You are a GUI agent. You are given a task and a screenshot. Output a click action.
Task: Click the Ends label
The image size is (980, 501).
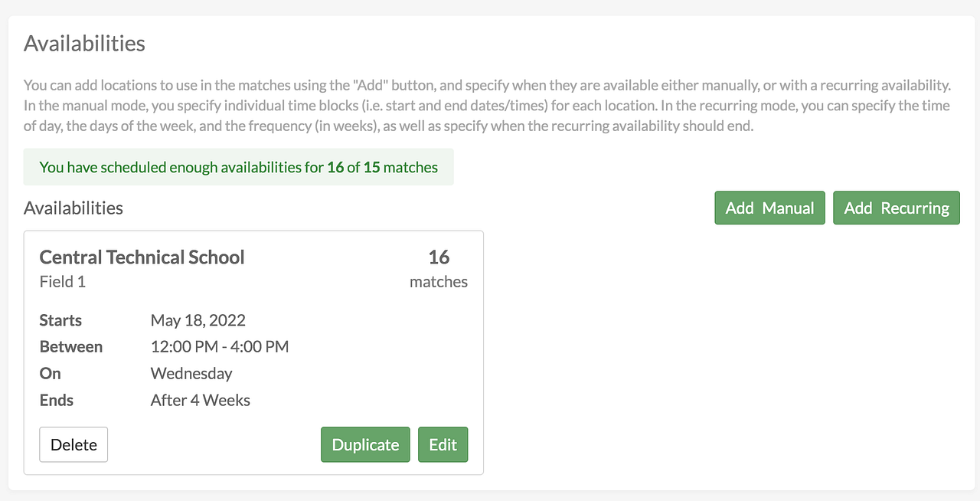point(57,401)
